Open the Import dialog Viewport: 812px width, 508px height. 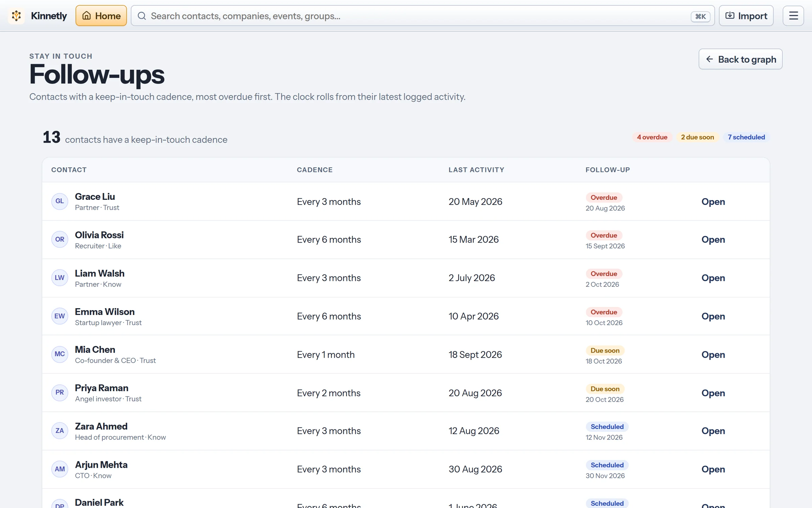click(746, 16)
